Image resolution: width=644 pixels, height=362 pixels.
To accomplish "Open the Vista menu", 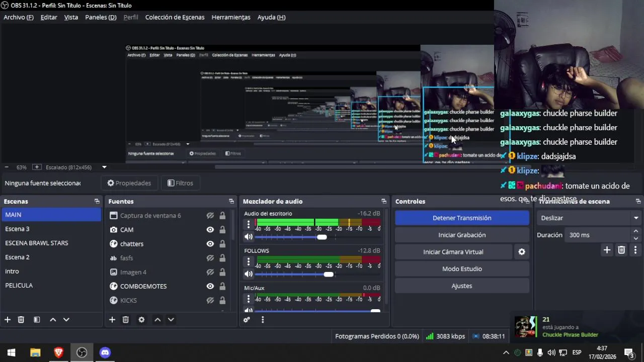I will [x=71, y=17].
